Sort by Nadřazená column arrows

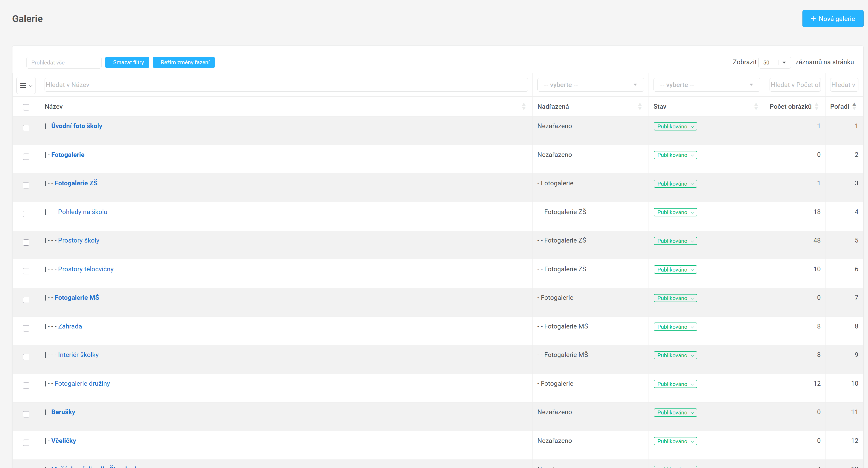[x=639, y=106]
